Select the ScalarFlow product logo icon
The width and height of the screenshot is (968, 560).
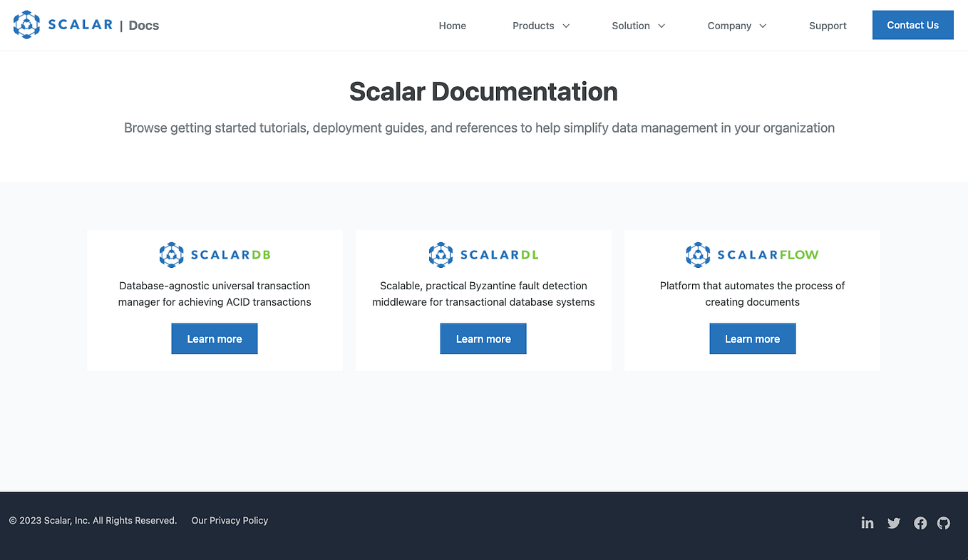click(x=697, y=254)
